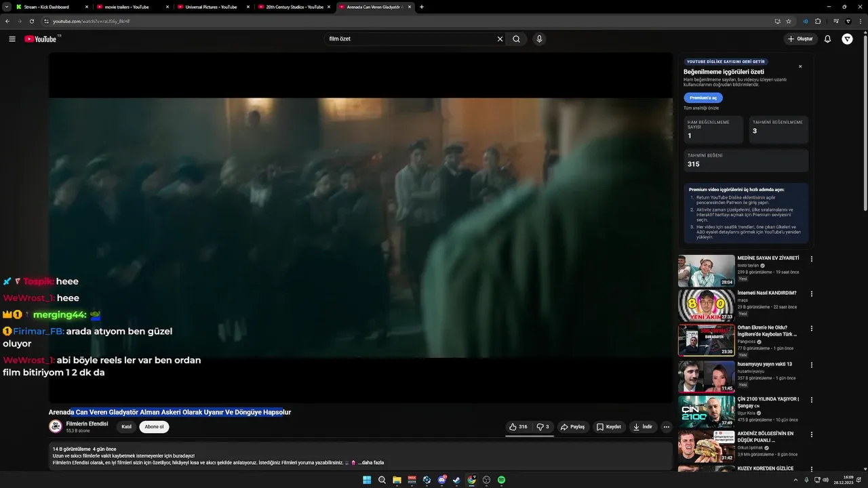Share the video via Paylaş

573,427
